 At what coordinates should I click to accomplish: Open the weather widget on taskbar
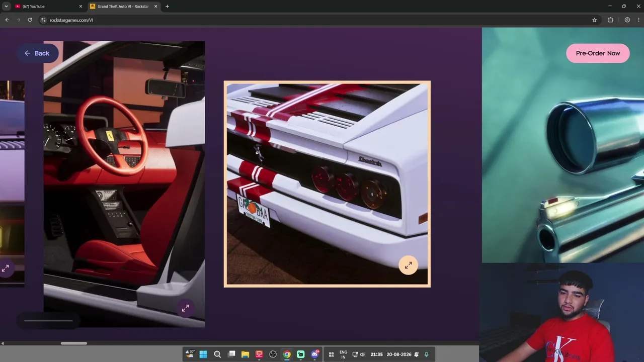[x=190, y=354]
